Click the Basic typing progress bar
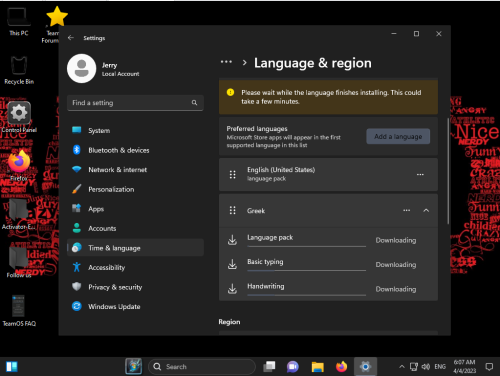The image size is (500, 376). coord(307,271)
